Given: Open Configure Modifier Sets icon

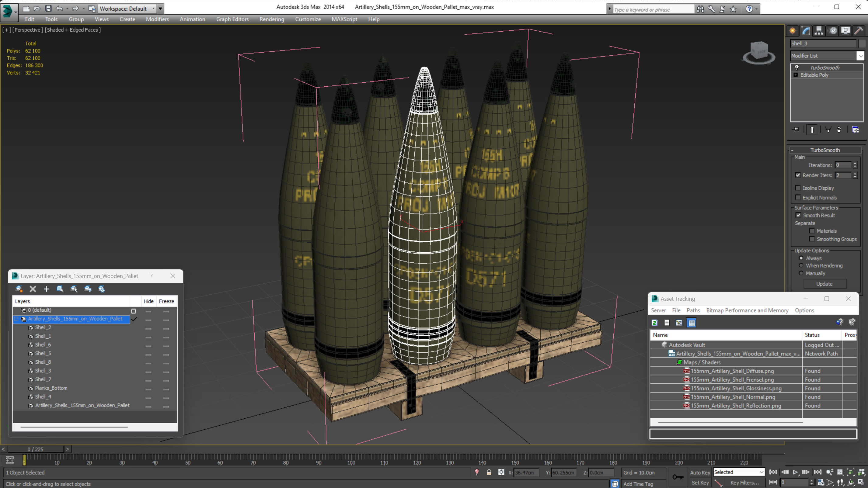Looking at the screenshot, I should click(855, 130).
